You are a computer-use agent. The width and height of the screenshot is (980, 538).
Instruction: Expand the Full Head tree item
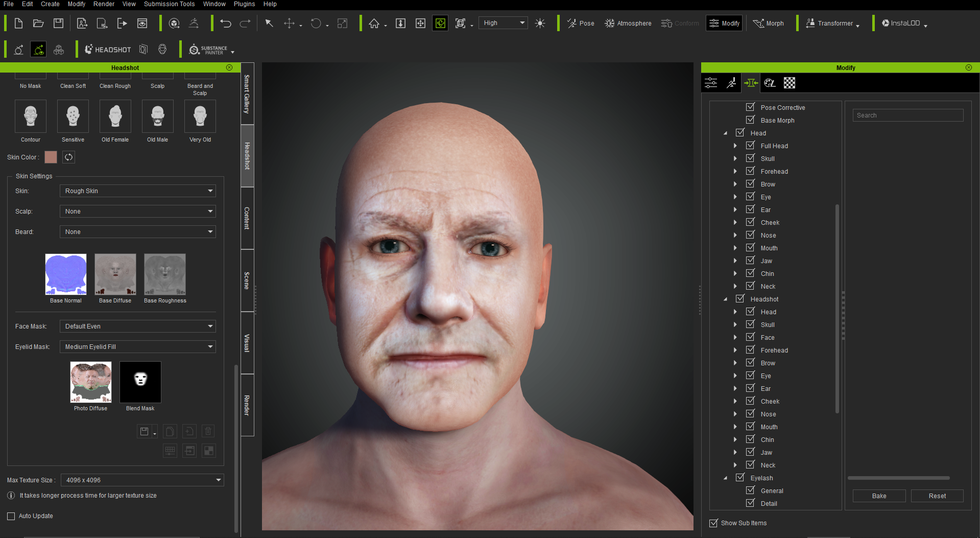(x=735, y=146)
